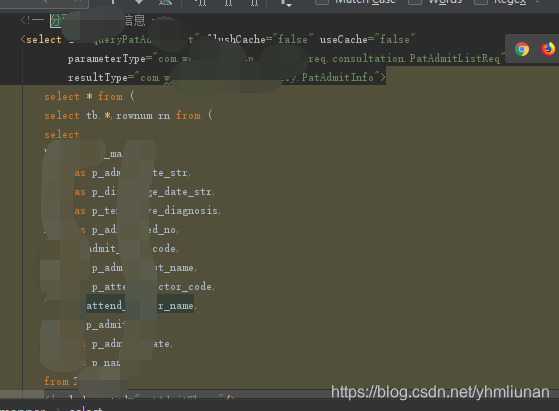
Task: Click the alias ending in ctor_code
Action: 152,287
